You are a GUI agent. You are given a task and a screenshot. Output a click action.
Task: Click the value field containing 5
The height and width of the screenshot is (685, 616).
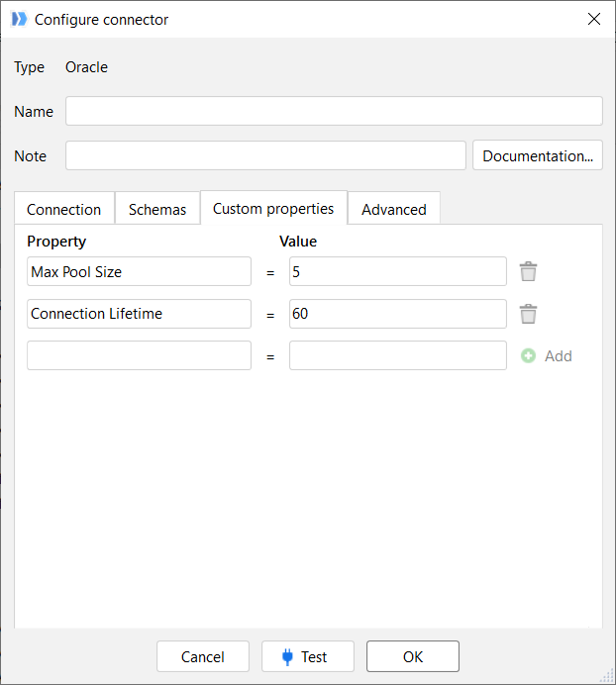[x=397, y=271]
